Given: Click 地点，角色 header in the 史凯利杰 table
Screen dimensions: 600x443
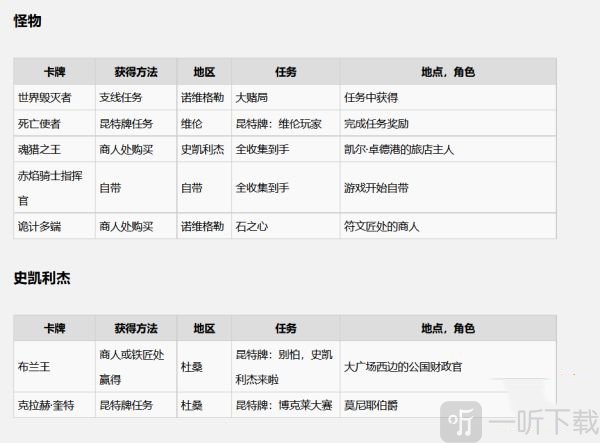Looking at the screenshot, I should tap(448, 328).
